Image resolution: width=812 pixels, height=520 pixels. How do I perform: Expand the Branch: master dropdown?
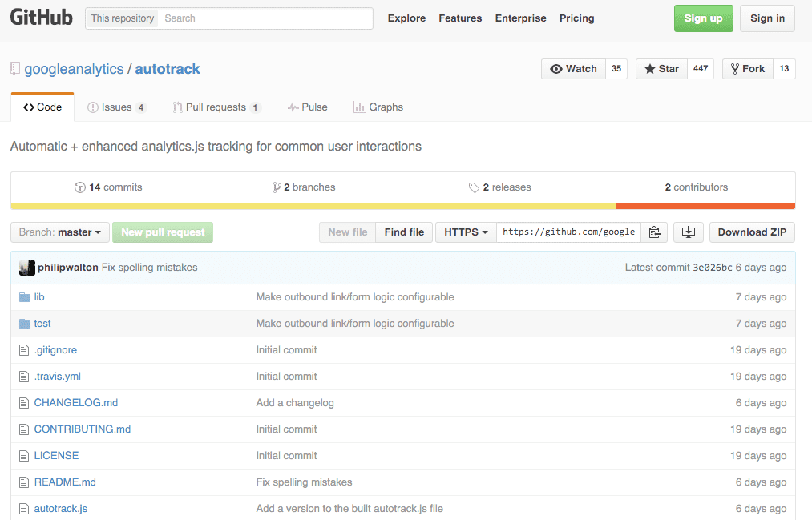(x=59, y=232)
